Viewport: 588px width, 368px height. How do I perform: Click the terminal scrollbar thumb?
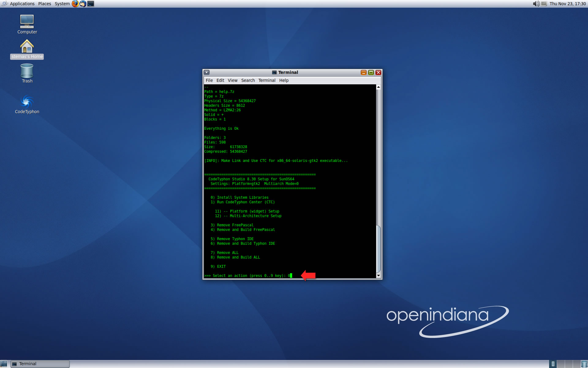click(379, 249)
